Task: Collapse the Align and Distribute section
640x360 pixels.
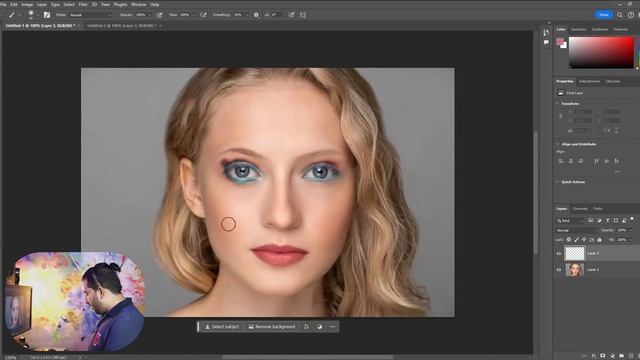Action: [x=558, y=144]
